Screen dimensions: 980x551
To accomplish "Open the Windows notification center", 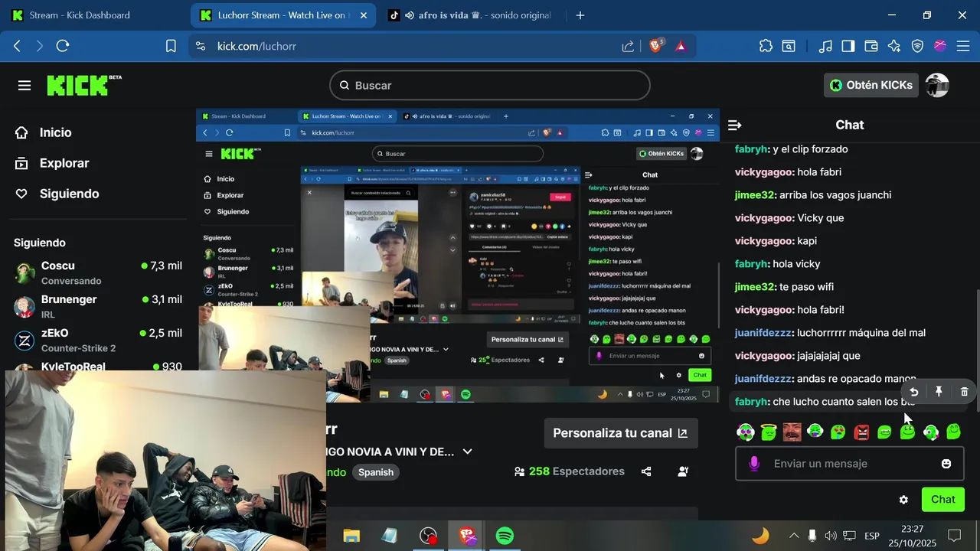I will click(955, 536).
